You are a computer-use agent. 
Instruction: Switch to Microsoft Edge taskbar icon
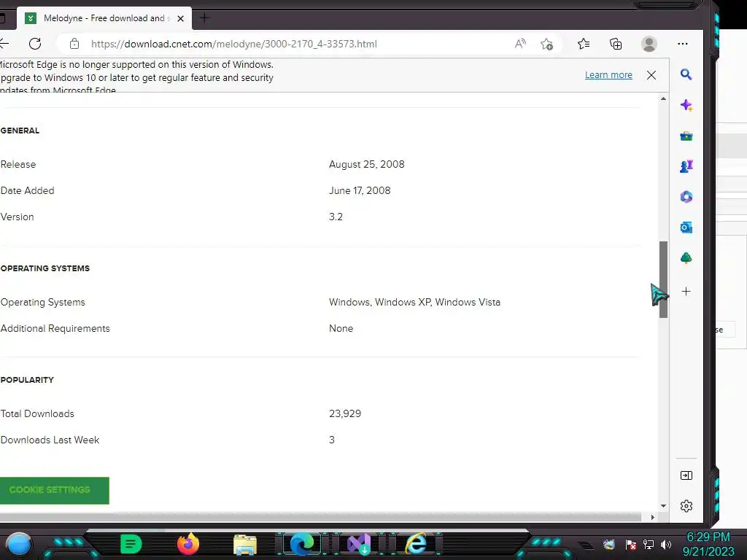(303, 544)
